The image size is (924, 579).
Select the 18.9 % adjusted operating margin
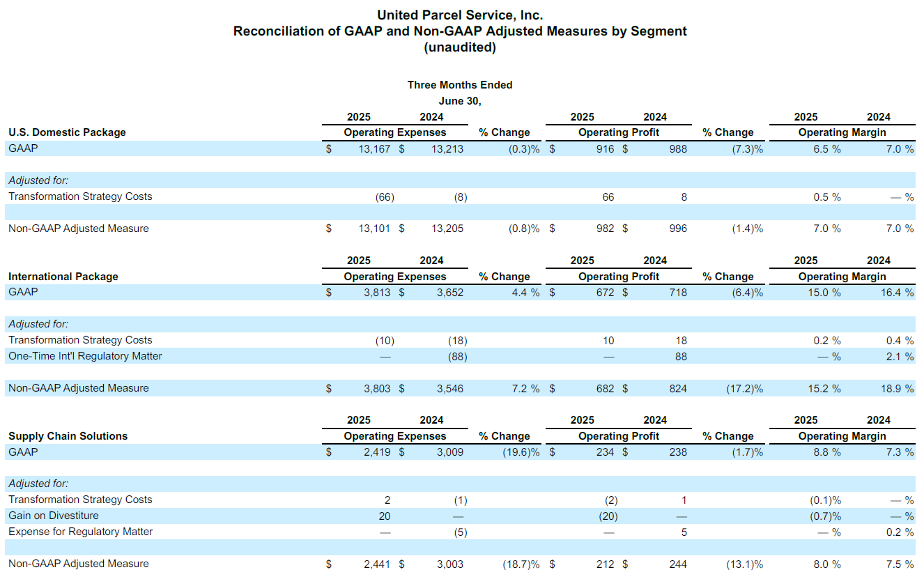coord(898,388)
